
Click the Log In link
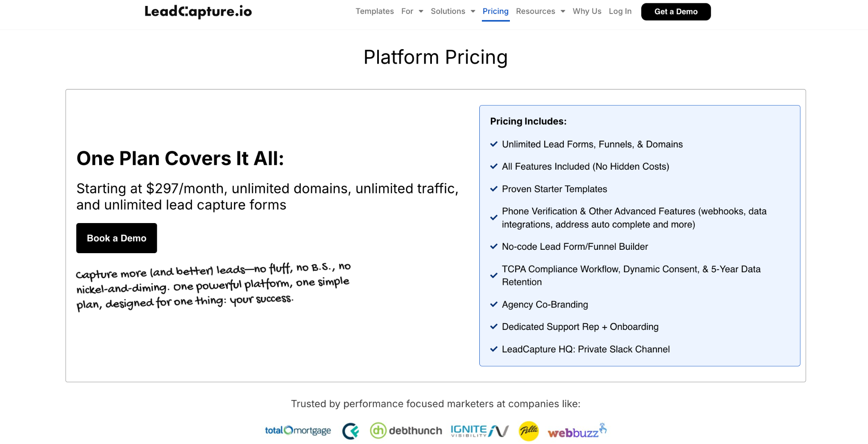[620, 11]
